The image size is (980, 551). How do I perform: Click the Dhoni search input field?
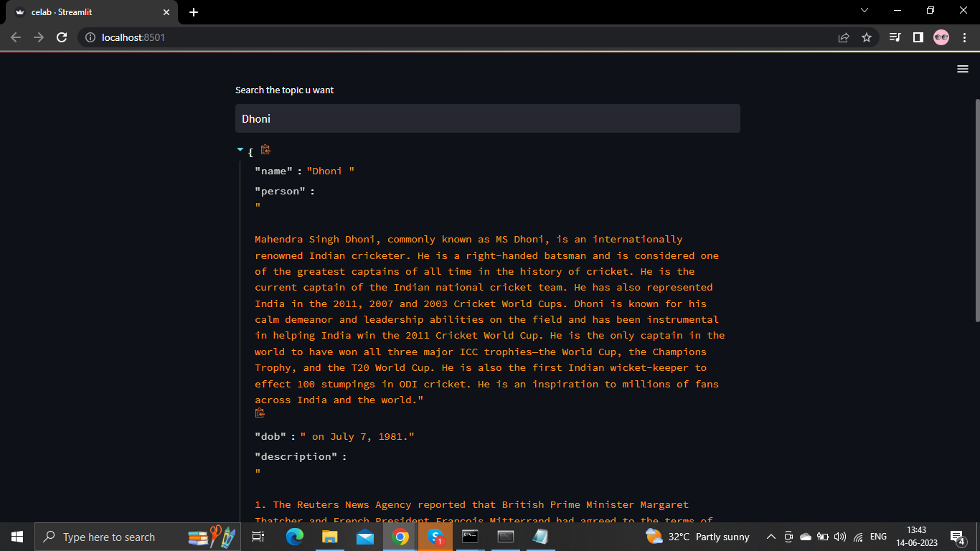coord(488,118)
